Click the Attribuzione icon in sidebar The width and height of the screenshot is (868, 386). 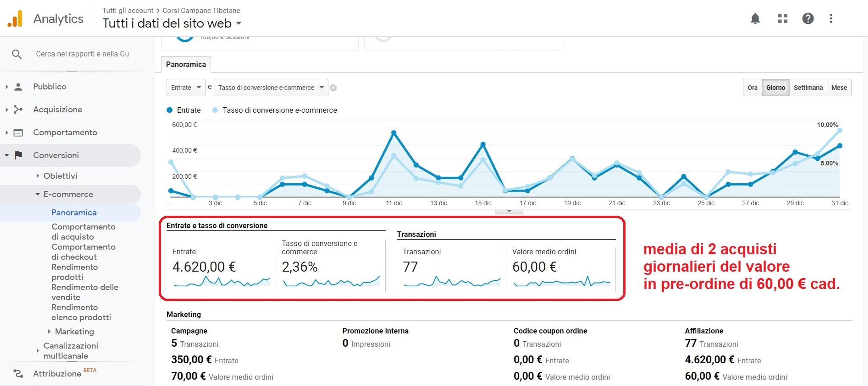tap(18, 373)
